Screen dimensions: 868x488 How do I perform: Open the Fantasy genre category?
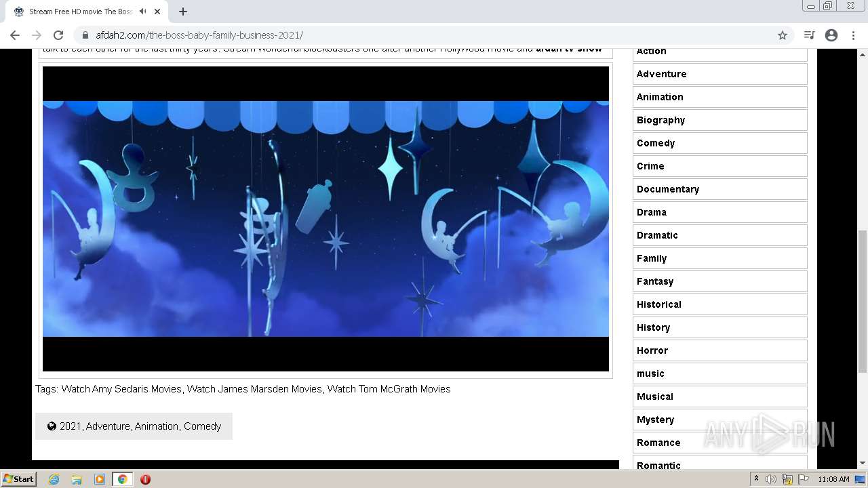719,281
